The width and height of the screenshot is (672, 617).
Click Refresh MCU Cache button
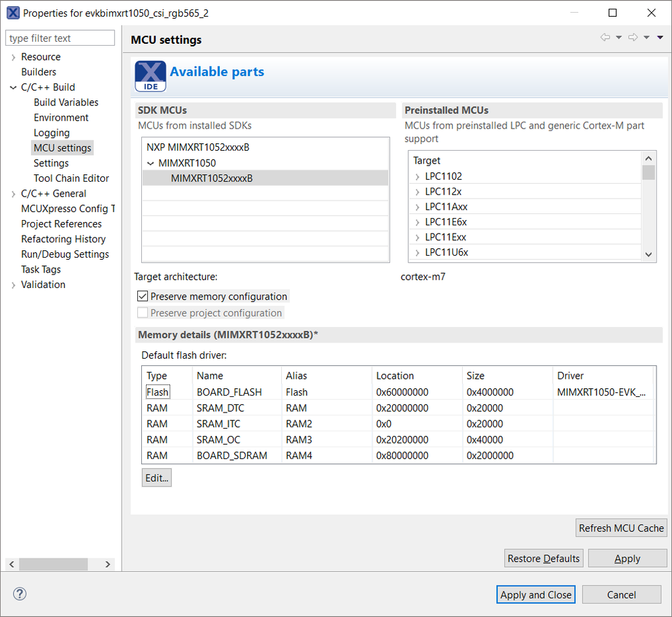(621, 528)
